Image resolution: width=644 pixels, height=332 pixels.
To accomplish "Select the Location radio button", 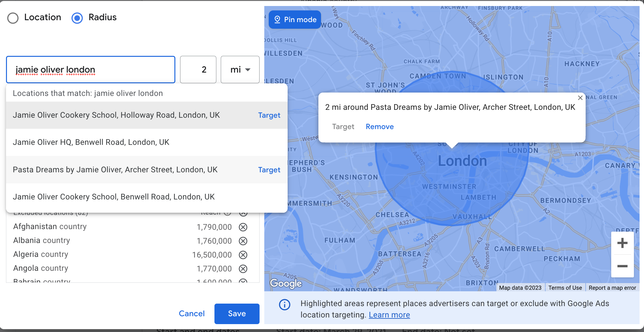I will pyautogui.click(x=13, y=18).
